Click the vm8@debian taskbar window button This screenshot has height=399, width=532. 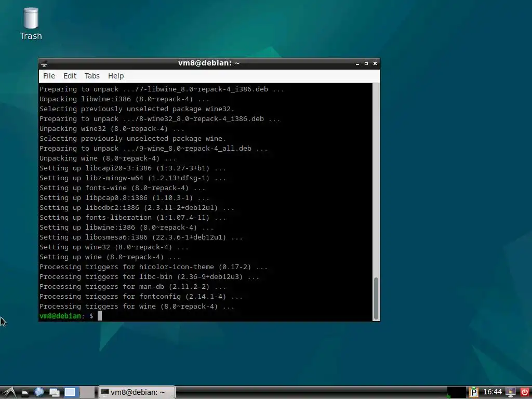click(x=137, y=392)
